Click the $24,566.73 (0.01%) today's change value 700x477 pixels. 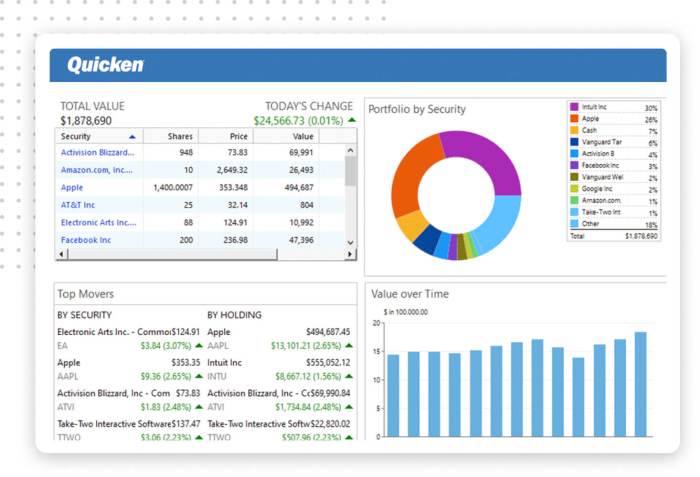pos(298,121)
